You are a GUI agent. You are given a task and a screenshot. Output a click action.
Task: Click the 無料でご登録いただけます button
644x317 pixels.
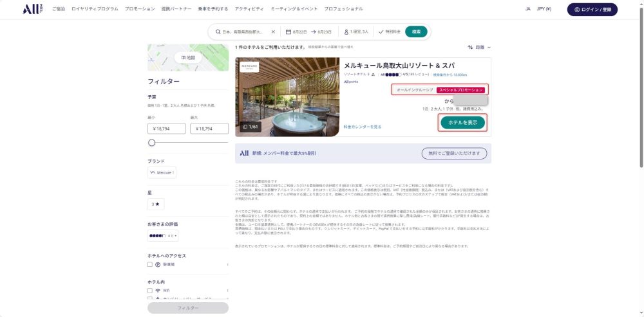pos(454,154)
